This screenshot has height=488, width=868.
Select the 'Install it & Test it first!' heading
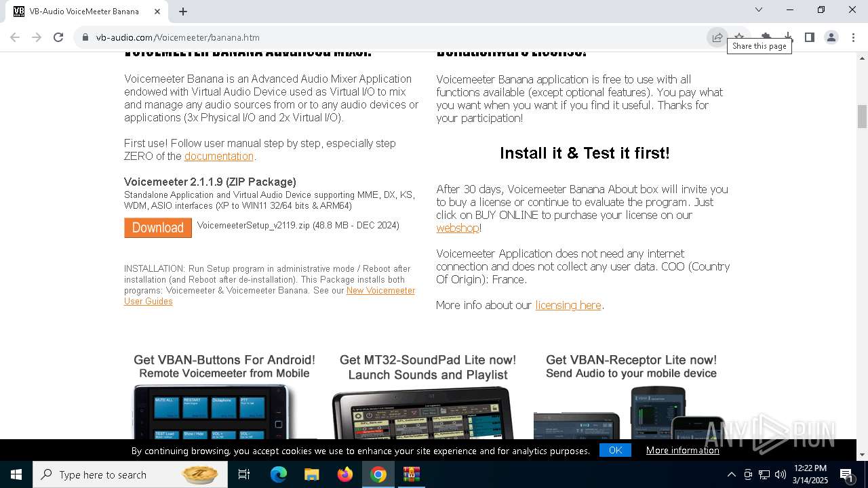tap(585, 153)
